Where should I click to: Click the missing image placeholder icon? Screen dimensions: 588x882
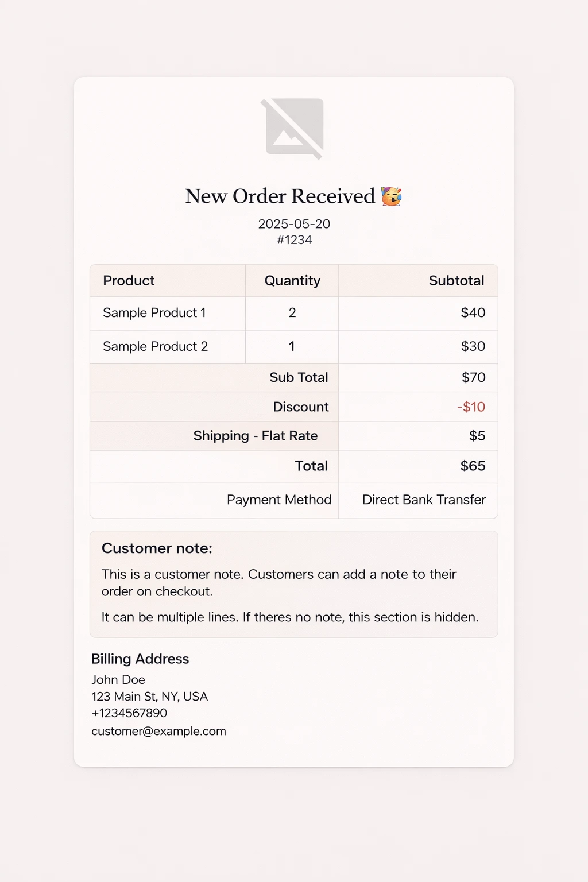tap(294, 127)
